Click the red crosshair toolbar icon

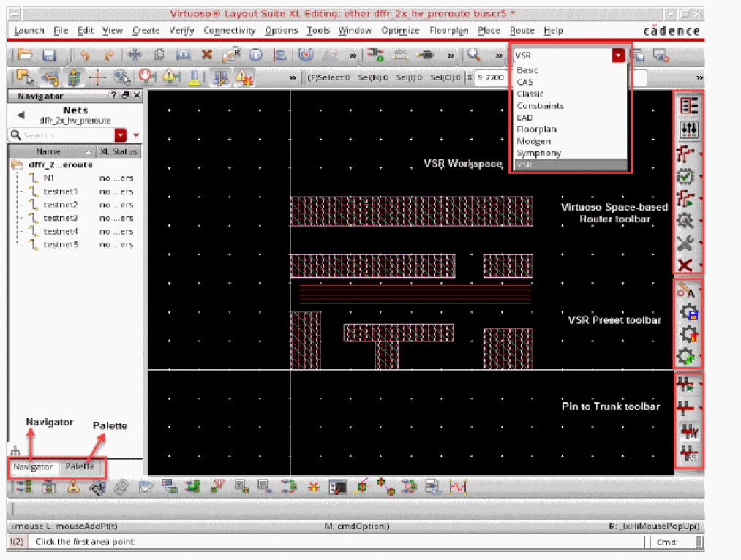pyautogui.click(x=97, y=77)
